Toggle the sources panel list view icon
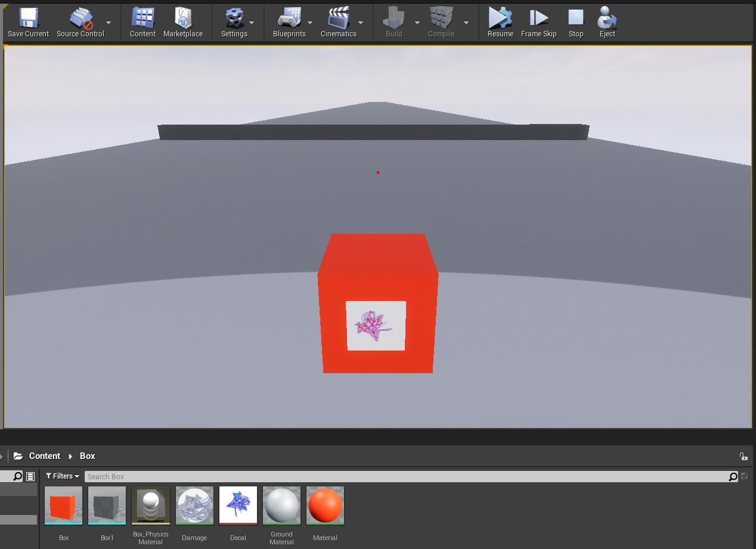Screen dimensions: 756x549 coord(30,476)
